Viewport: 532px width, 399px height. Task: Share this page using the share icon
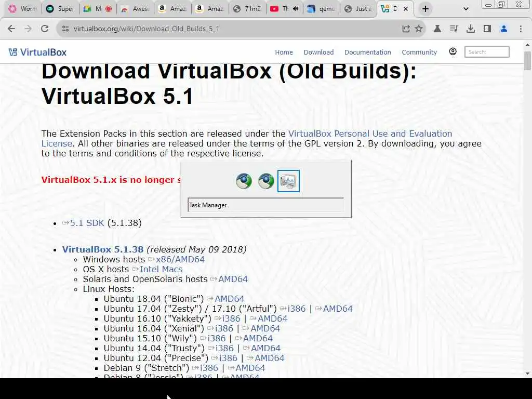[x=406, y=29]
